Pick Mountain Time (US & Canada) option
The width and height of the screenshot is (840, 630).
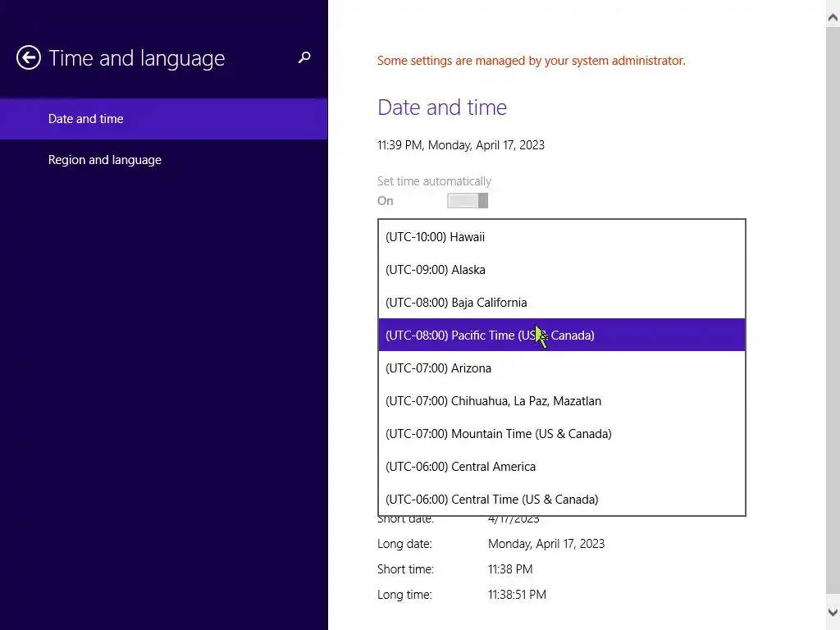point(561,433)
